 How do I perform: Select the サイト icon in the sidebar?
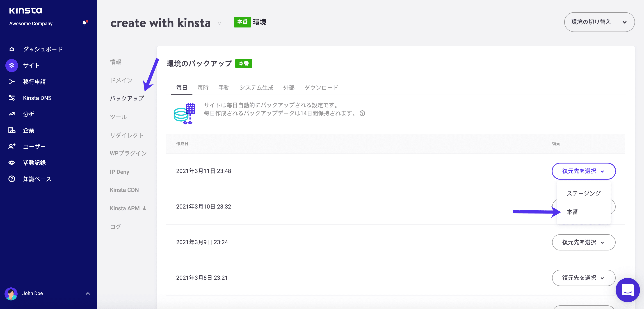click(x=11, y=66)
